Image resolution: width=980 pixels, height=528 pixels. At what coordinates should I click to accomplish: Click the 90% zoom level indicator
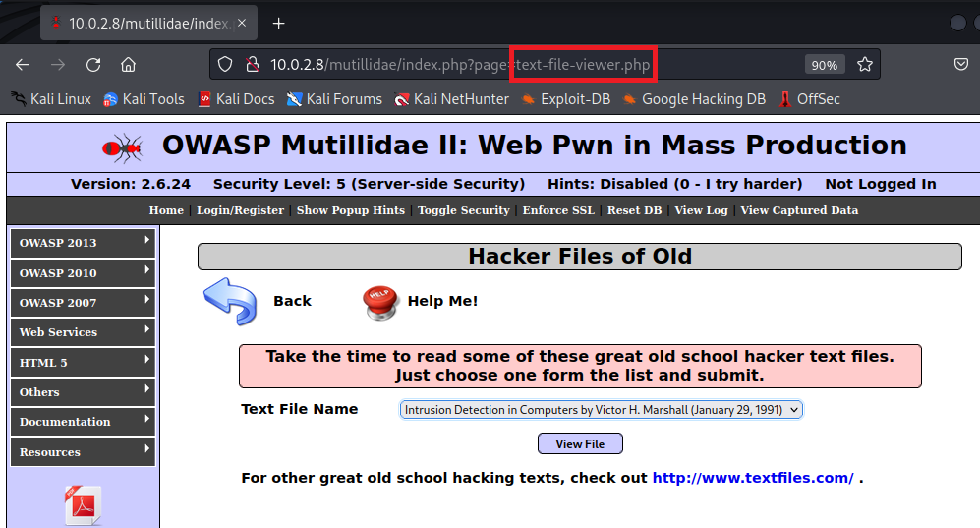tap(825, 65)
